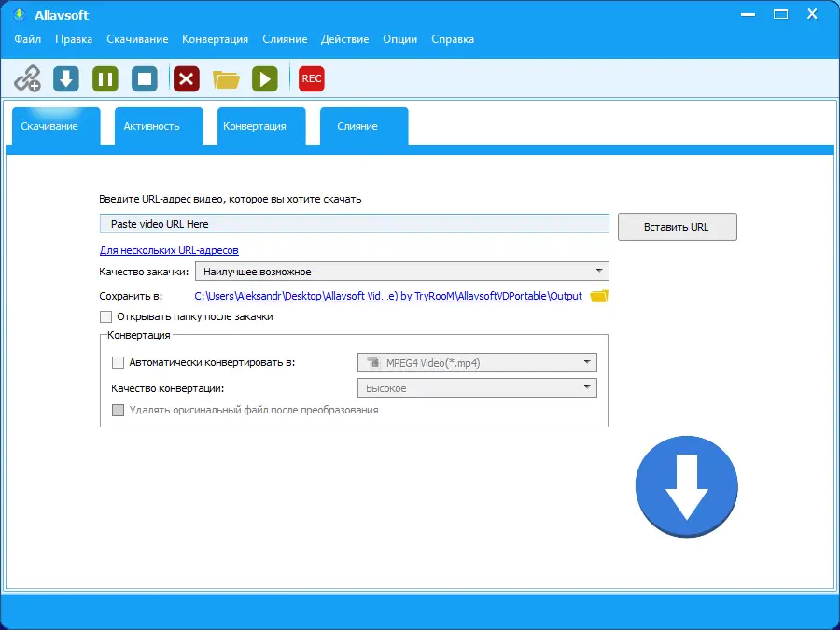
Task: Open the 'Качество закачки' dropdown
Action: coord(598,271)
